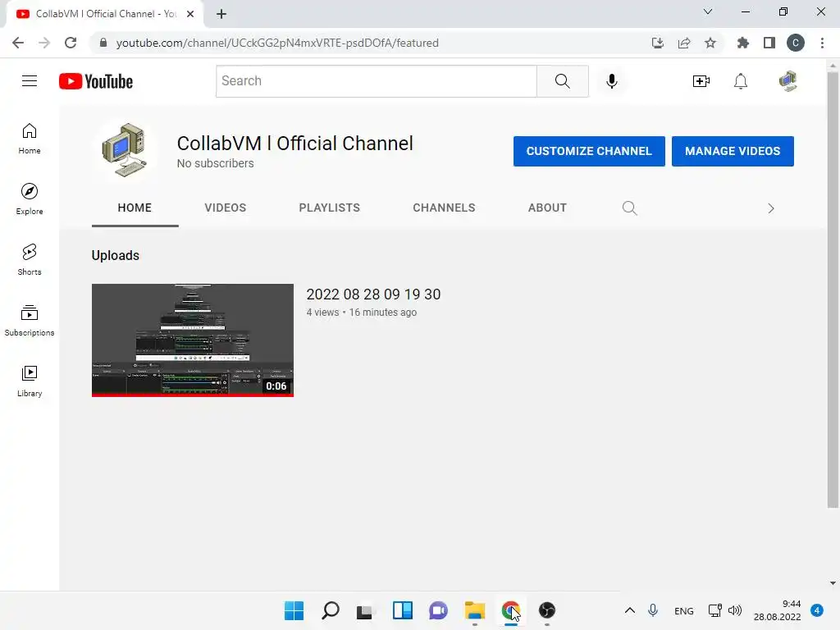
Task: Open the volume tray icon
Action: (734, 610)
